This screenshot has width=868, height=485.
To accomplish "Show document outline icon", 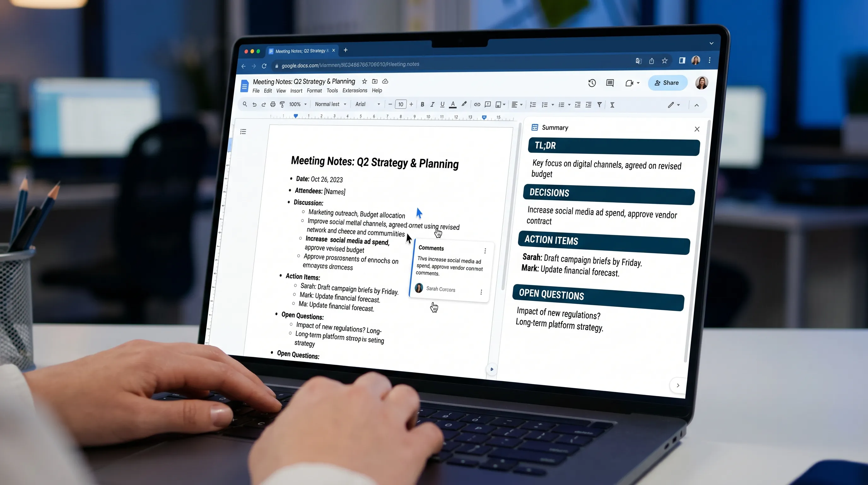I will coord(243,132).
